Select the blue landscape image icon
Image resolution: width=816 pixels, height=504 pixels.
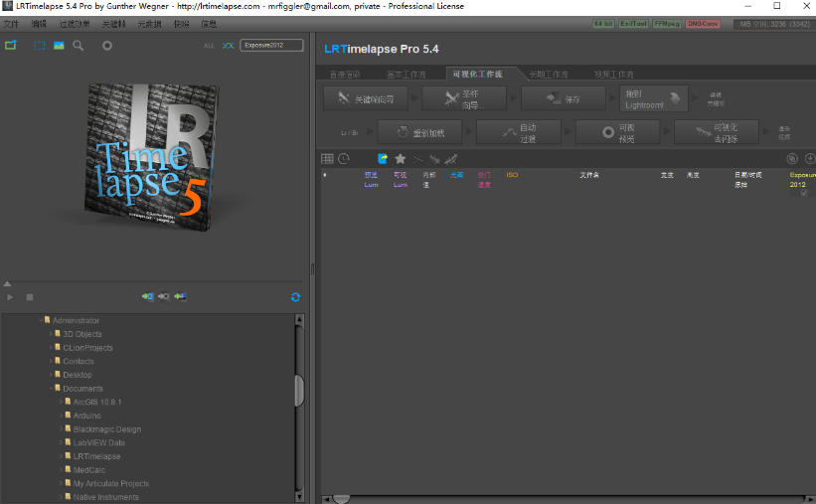[59, 46]
